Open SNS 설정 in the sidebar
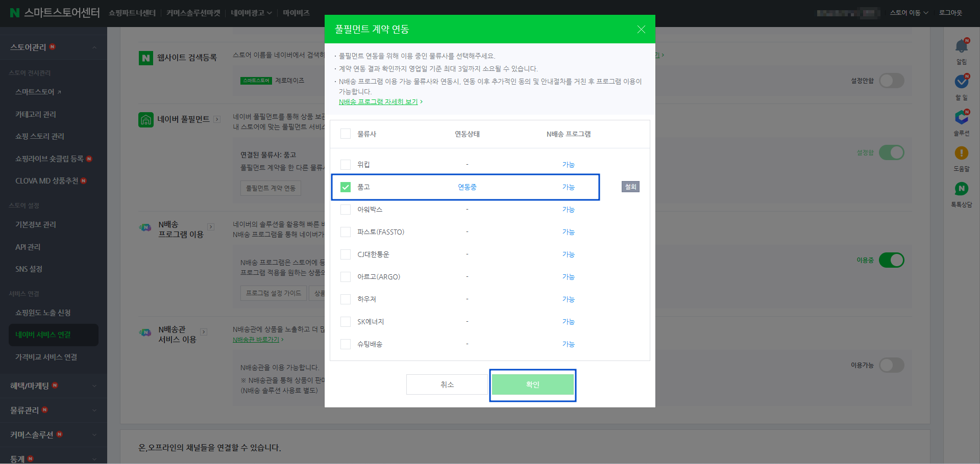Image resolution: width=980 pixels, height=464 pixels. (29, 269)
